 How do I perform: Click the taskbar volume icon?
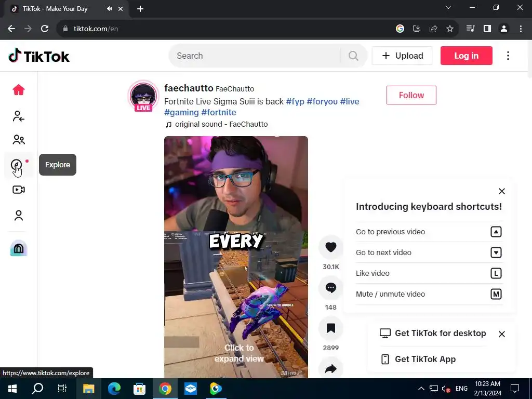pyautogui.click(x=446, y=389)
